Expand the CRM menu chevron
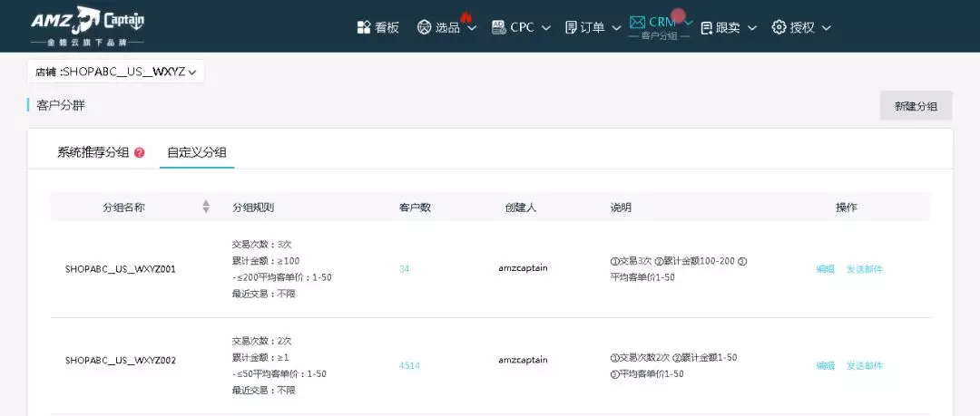The width and height of the screenshot is (980, 416). pyautogui.click(x=689, y=23)
